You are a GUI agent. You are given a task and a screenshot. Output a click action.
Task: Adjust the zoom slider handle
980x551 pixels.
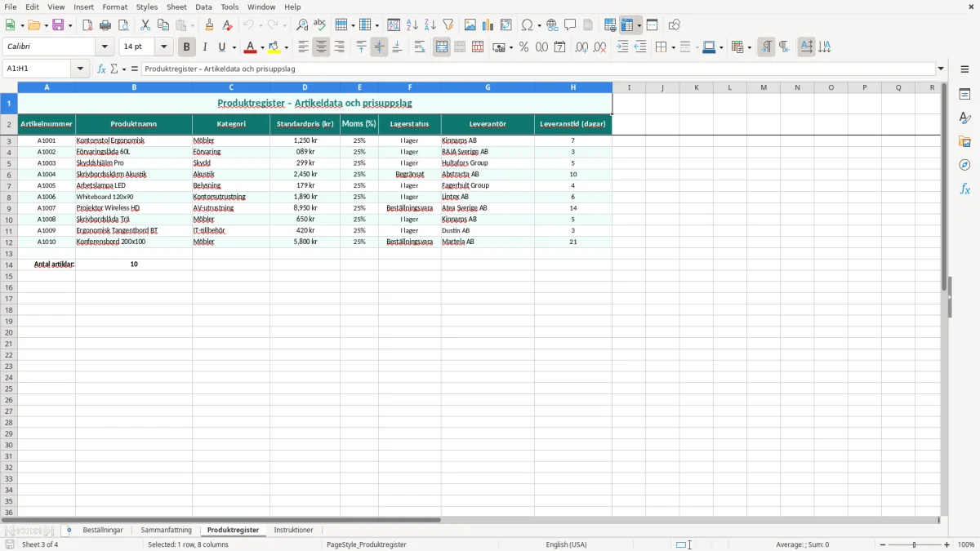click(915, 544)
